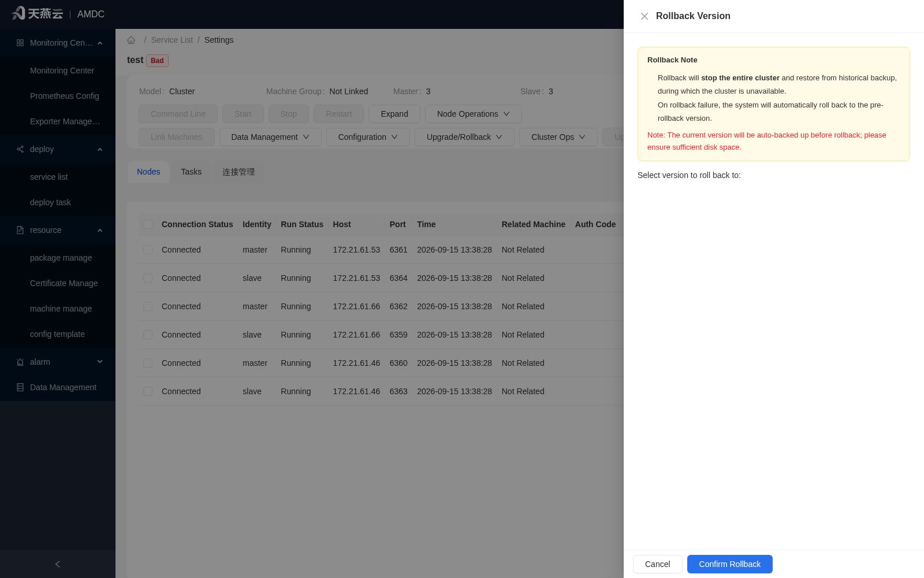
Task: Click the Monitoring Center grid icon
Action: [20, 43]
